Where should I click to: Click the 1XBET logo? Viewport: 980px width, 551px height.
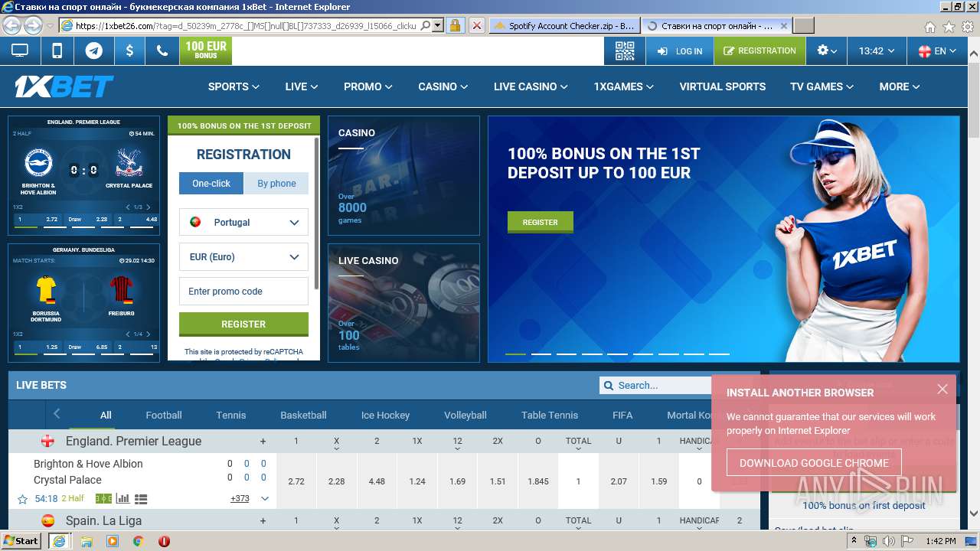point(64,86)
